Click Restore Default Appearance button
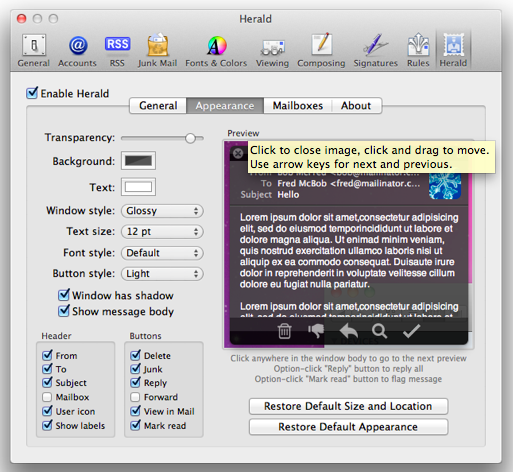Image resolution: width=513 pixels, height=472 pixels. [348, 427]
